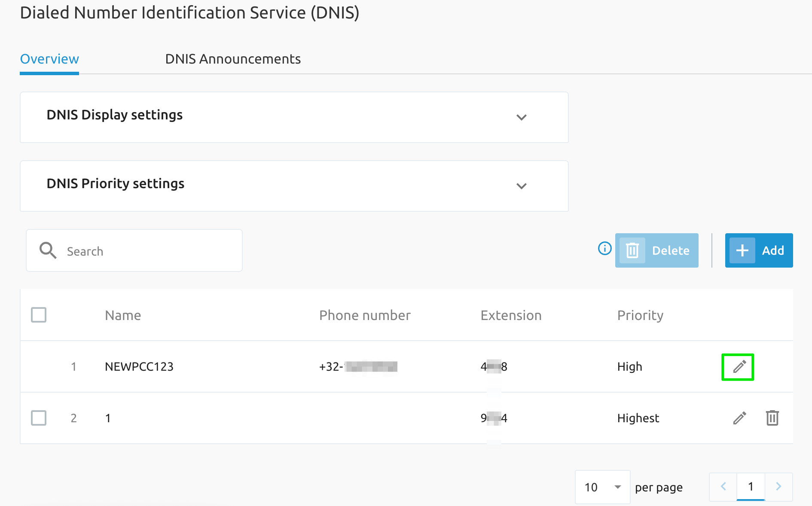The height and width of the screenshot is (506, 812).
Task: Open the 10 per page dropdown
Action: [x=602, y=487]
